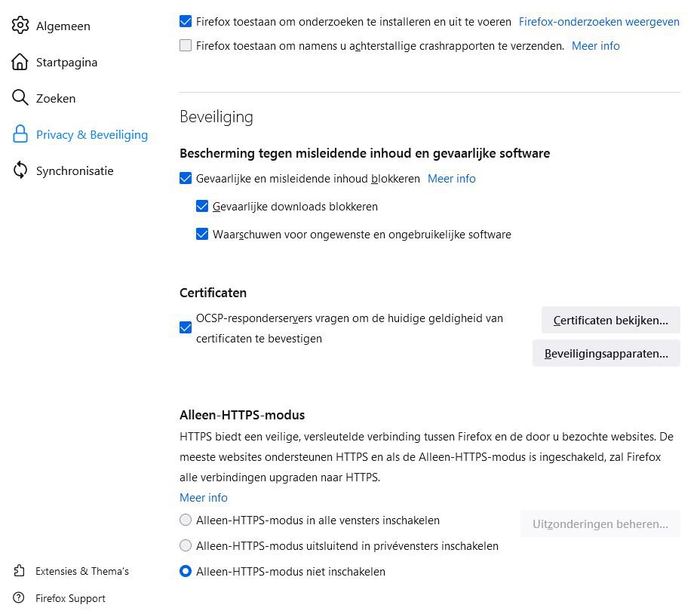Image resolution: width=700 pixels, height=611 pixels.
Task: Select Alleen-HTTPS-modus niet inschakelen option
Action: [x=186, y=571]
